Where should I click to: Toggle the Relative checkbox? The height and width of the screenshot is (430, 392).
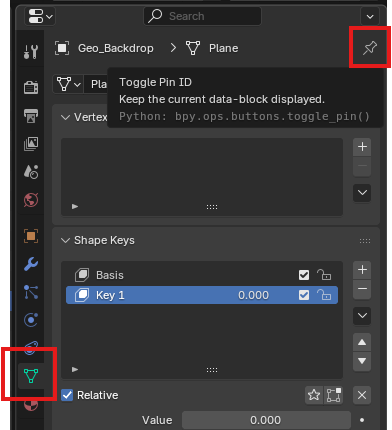[x=67, y=395]
